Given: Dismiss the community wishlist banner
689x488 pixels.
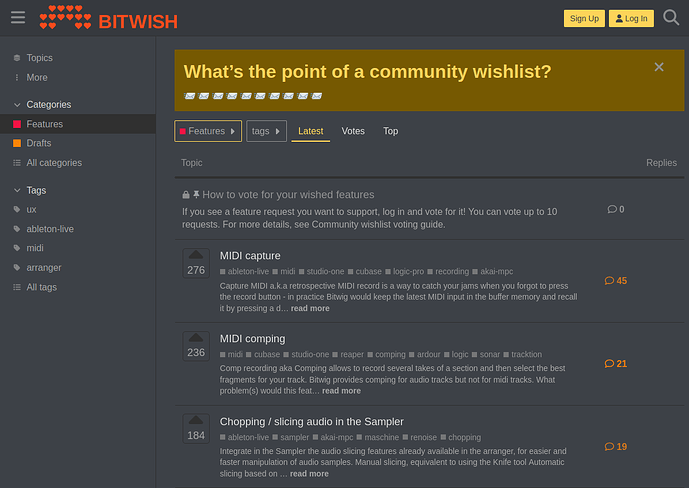Looking at the screenshot, I should coord(659,67).
